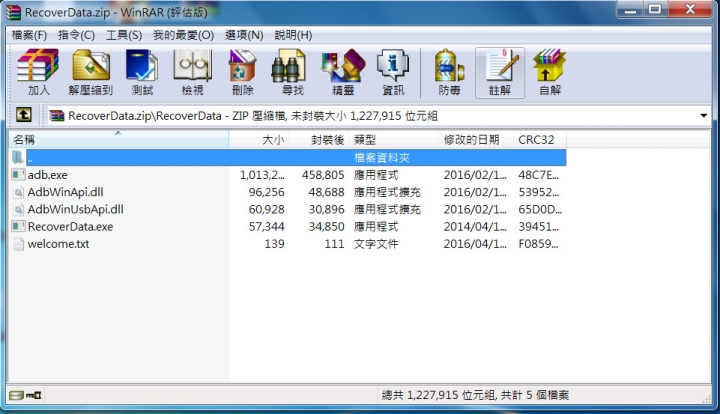720x414 pixels.
Task: Click the date 2014/04/1... cell
Action: (475, 227)
